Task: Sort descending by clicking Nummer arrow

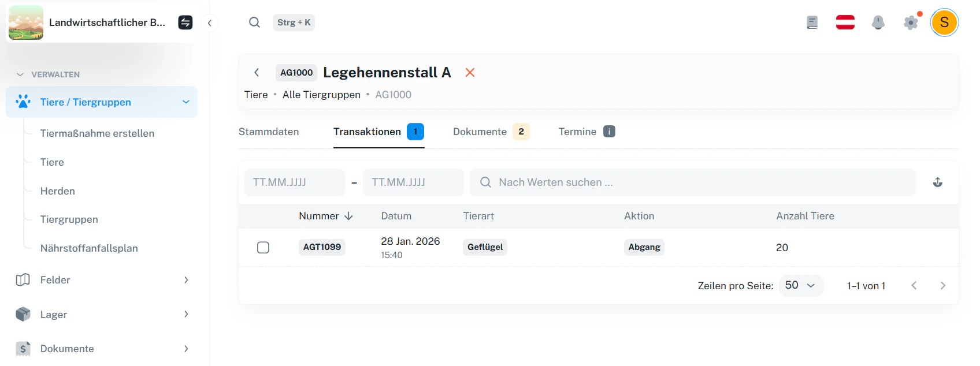Action: pos(349,215)
